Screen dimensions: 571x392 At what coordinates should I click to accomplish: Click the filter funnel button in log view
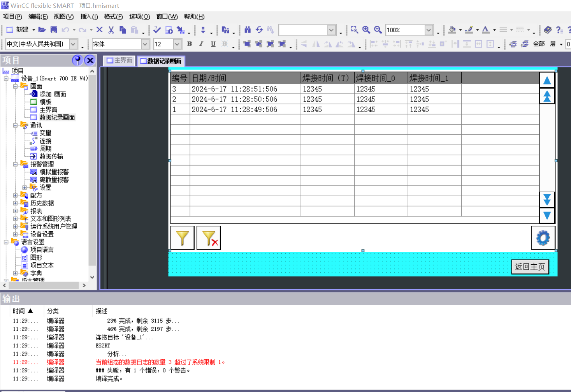click(182, 237)
